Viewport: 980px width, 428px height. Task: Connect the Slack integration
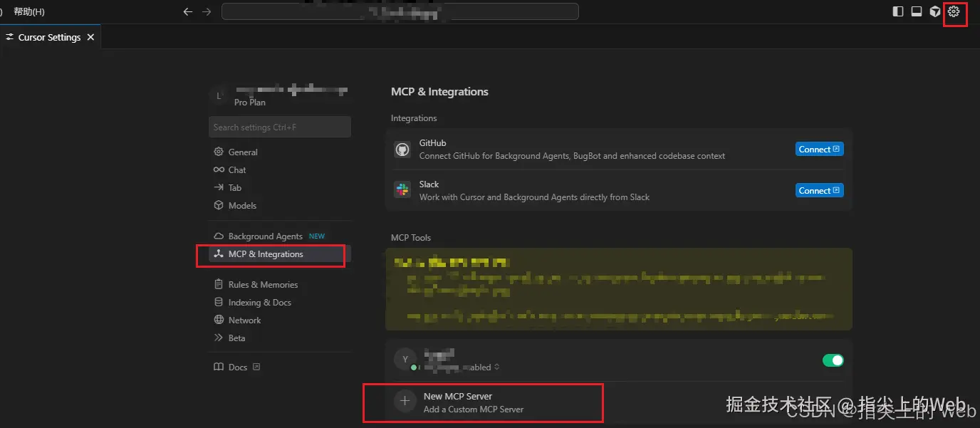819,190
